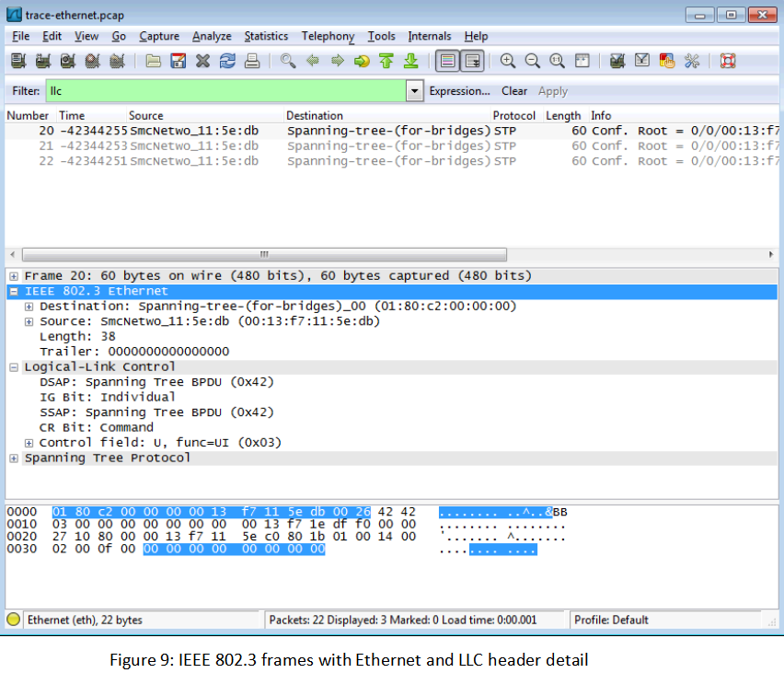
Task: Jump to the last packet icon
Action: tap(411, 61)
